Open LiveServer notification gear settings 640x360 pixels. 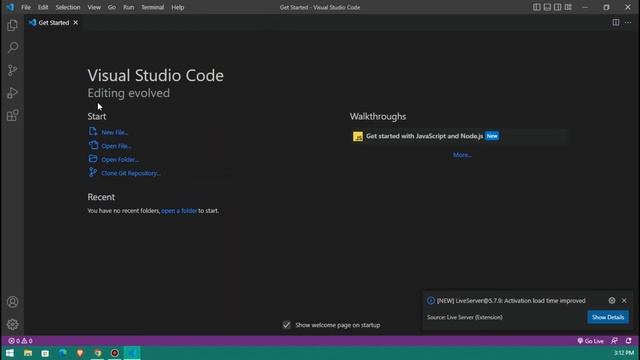(x=612, y=300)
